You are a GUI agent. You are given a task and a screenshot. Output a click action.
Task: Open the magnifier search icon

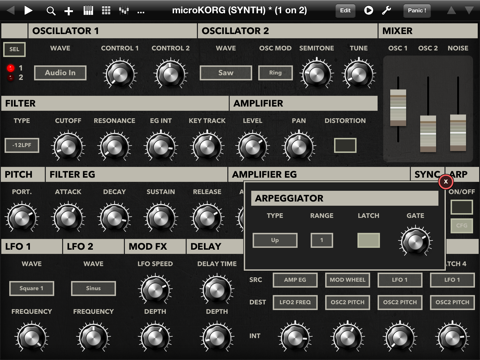click(51, 11)
